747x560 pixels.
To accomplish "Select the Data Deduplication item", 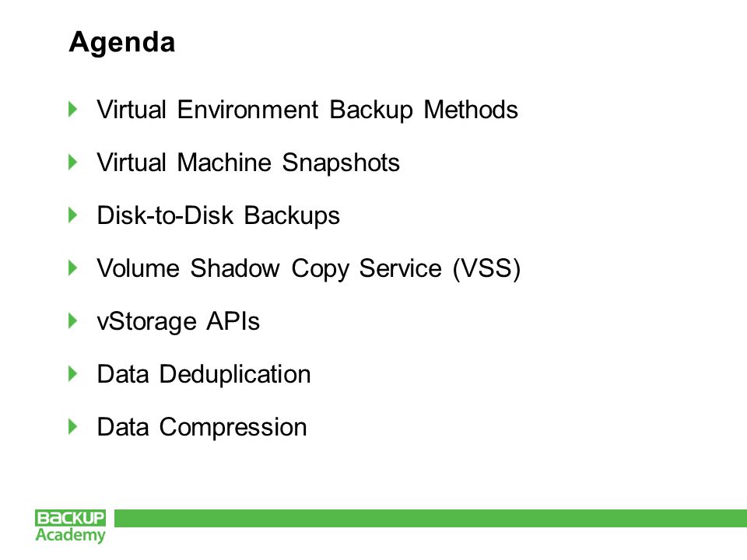I will click(204, 374).
